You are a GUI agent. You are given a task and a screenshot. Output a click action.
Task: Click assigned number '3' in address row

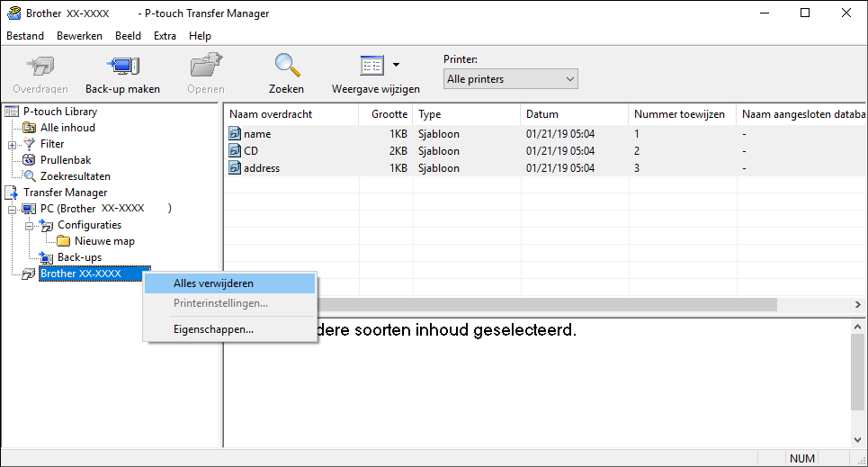[637, 168]
